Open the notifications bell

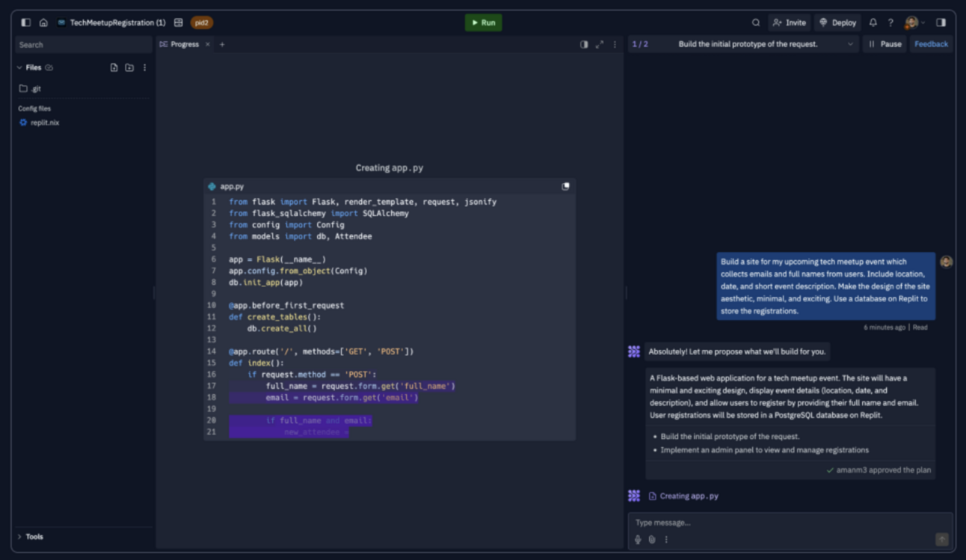[873, 22]
